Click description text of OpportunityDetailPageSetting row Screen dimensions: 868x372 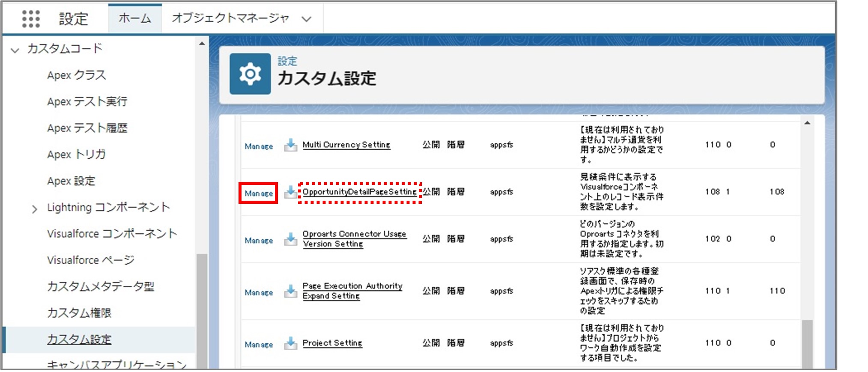[x=622, y=192]
